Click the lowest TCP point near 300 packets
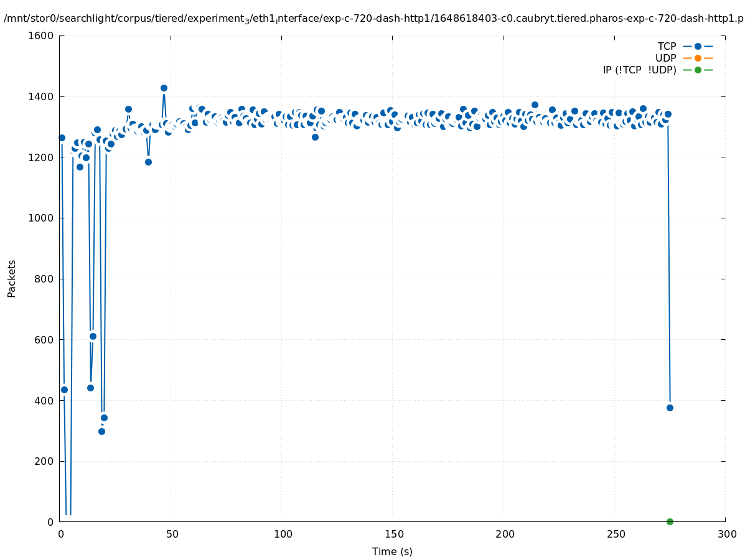Screen dimensions: 745x560 pyautogui.click(x=101, y=431)
